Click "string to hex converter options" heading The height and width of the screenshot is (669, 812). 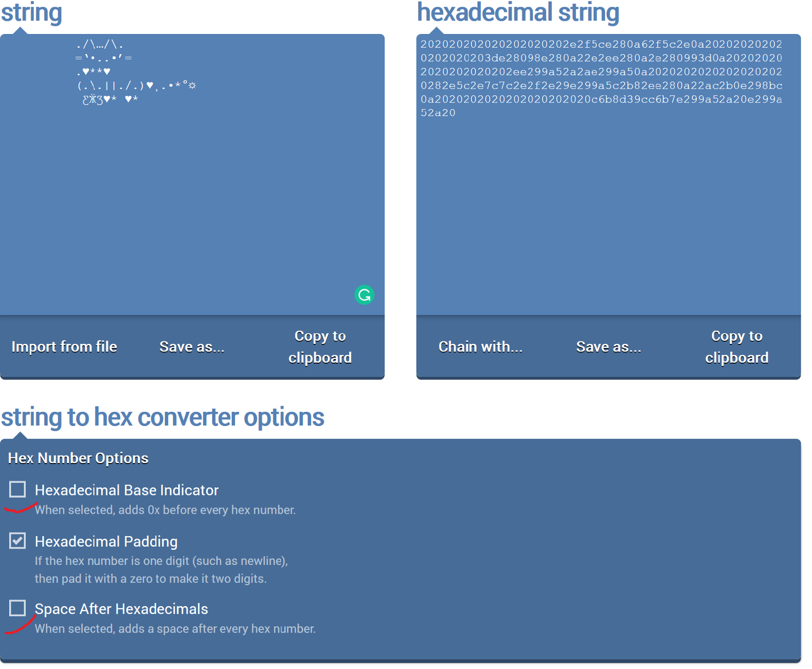coord(162,417)
